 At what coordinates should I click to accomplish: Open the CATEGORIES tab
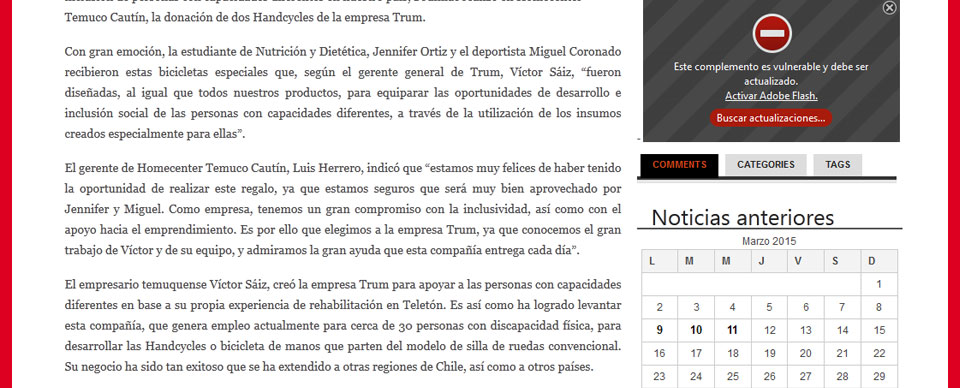(x=765, y=165)
